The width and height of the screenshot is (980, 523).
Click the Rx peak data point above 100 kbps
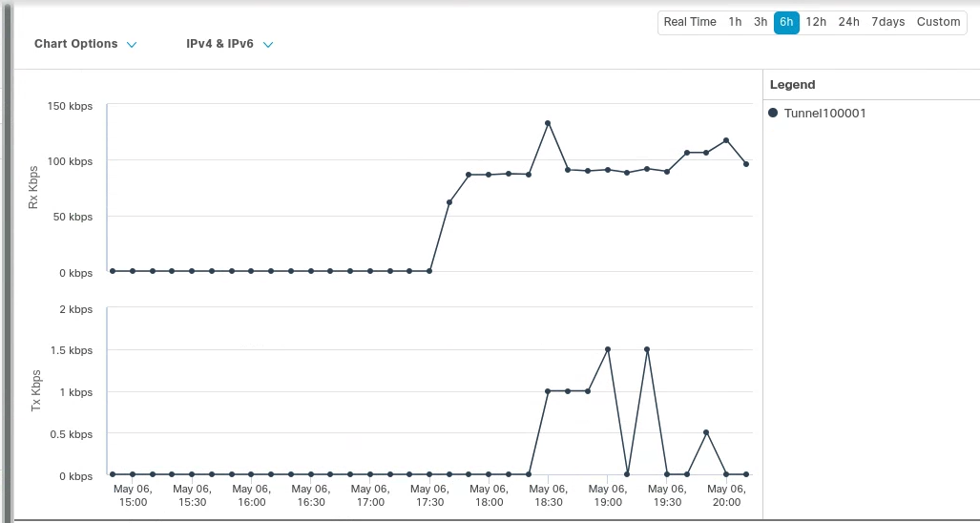[x=548, y=123]
